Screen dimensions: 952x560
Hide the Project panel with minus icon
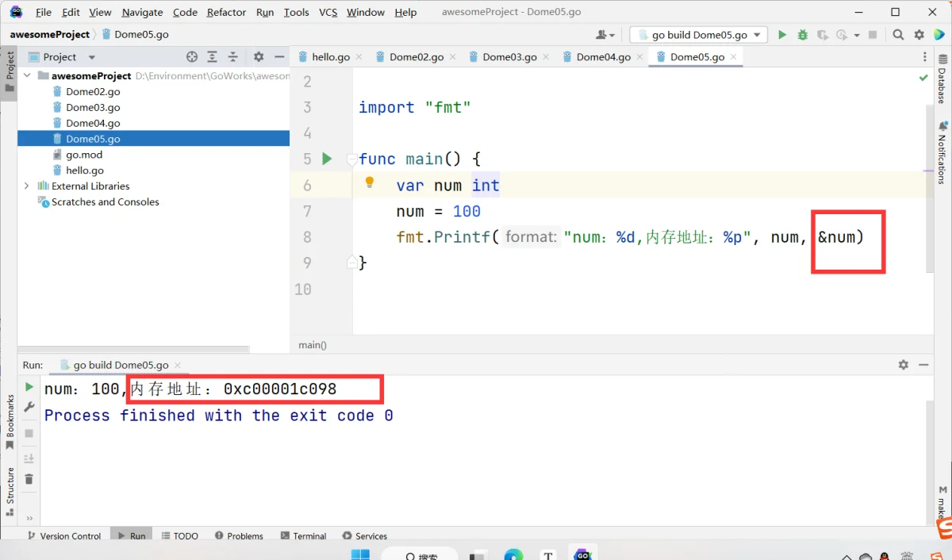click(279, 57)
